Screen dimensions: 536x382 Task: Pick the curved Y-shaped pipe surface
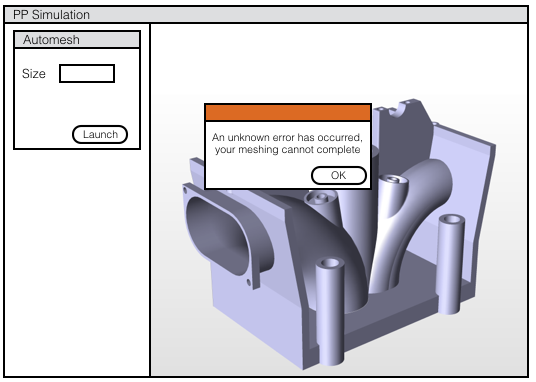click(x=410, y=219)
